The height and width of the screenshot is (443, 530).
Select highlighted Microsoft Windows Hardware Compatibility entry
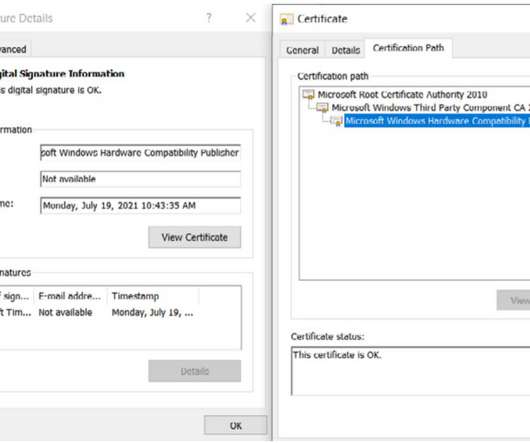pyautogui.click(x=437, y=121)
